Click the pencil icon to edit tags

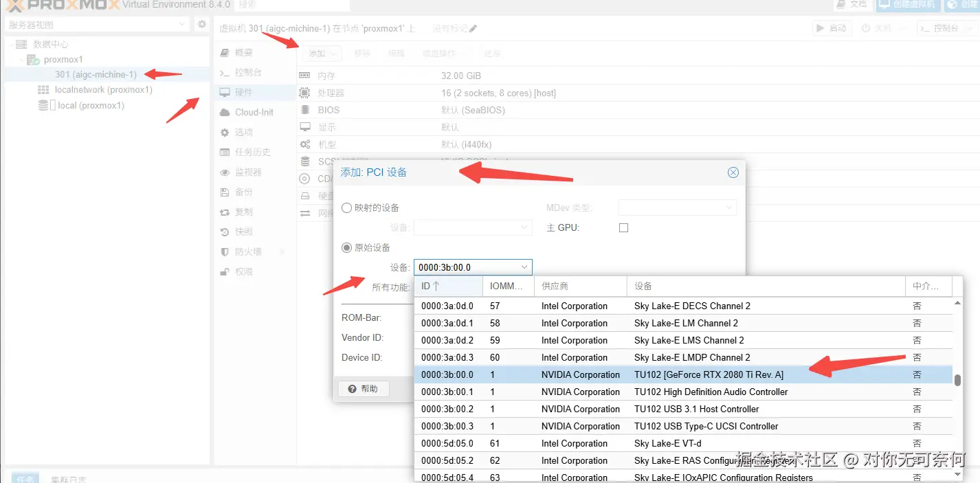[473, 28]
